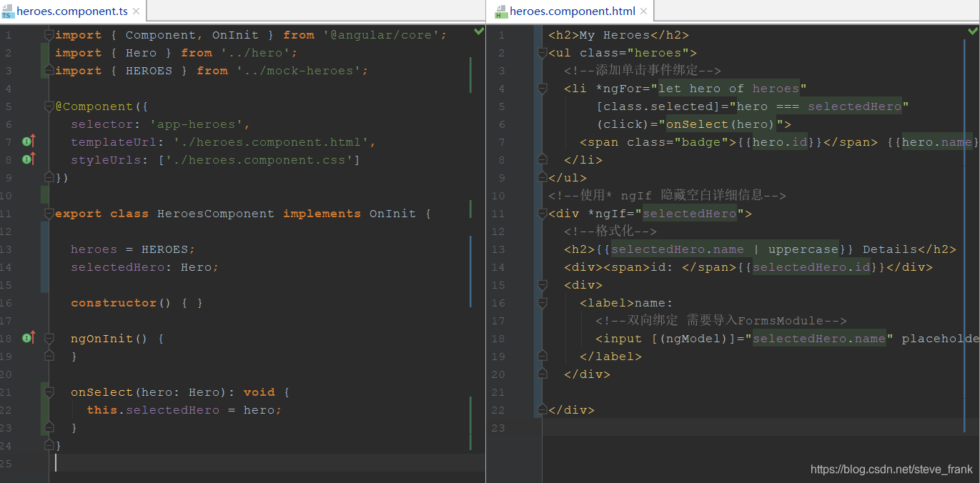Collapse the inner div fold marker at HTML line 15

pyautogui.click(x=543, y=284)
